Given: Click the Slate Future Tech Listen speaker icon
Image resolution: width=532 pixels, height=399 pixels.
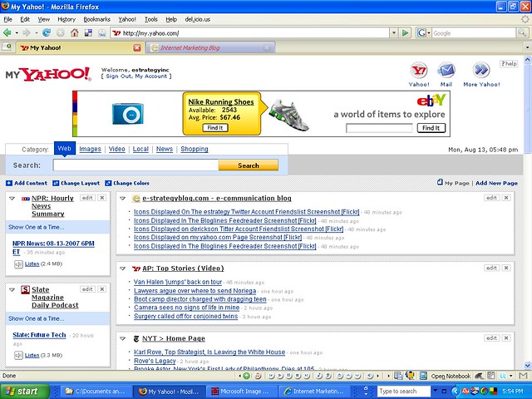Looking at the screenshot, I should pyautogui.click(x=18, y=355).
